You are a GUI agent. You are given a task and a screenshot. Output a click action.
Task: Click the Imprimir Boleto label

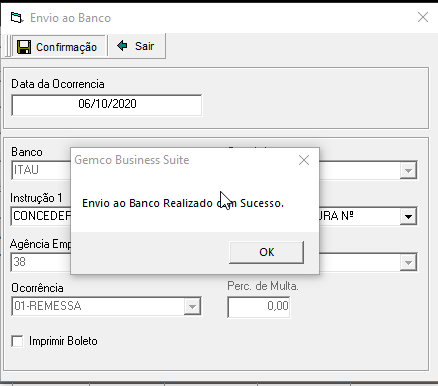(x=63, y=341)
